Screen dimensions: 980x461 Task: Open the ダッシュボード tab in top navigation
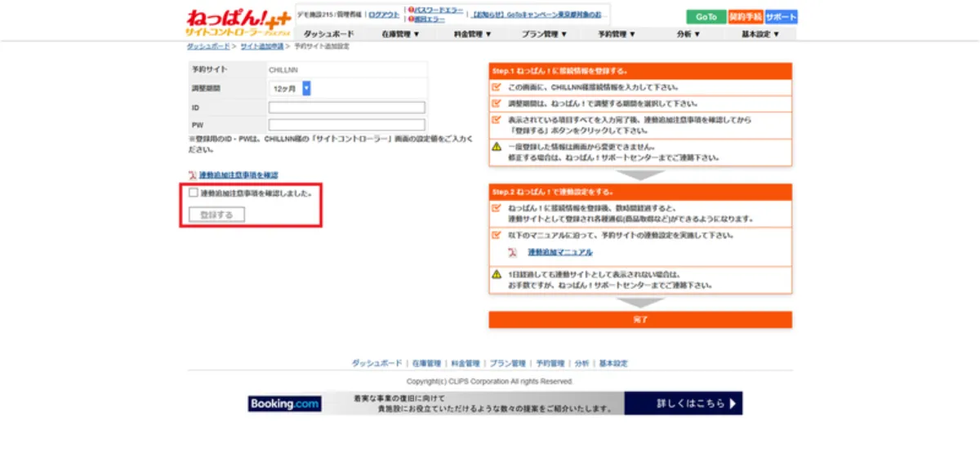[x=329, y=34]
